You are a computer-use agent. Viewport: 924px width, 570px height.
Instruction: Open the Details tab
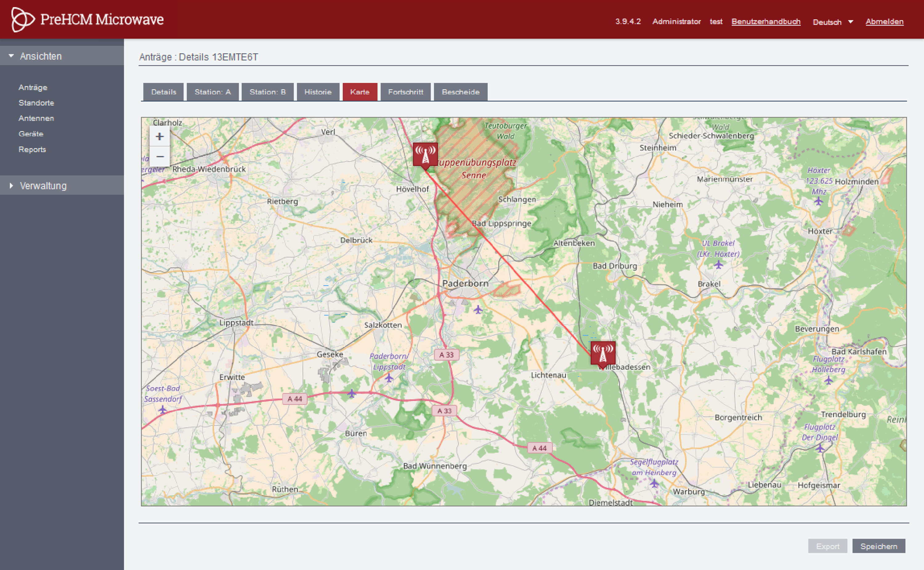pyautogui.click(x=164, y=92)
